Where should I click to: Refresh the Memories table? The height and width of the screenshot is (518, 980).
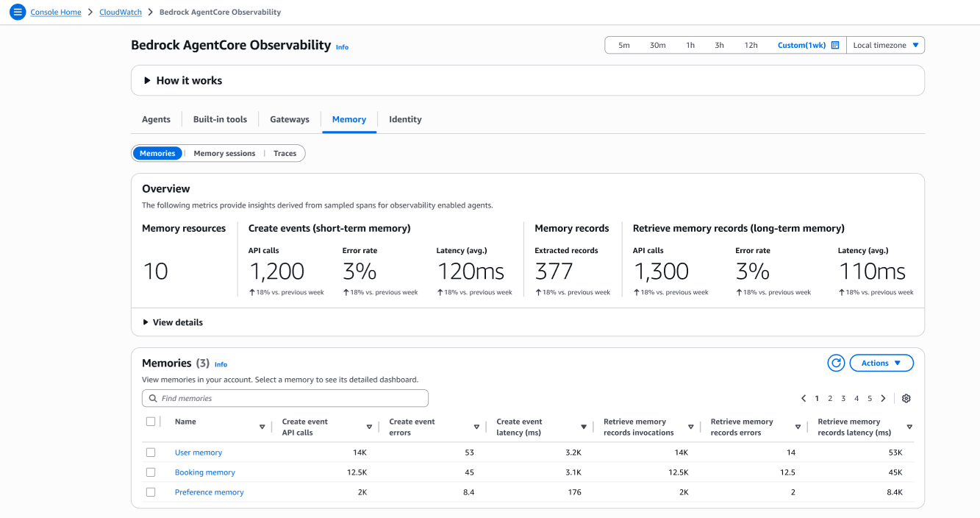[x=836, y=363]
